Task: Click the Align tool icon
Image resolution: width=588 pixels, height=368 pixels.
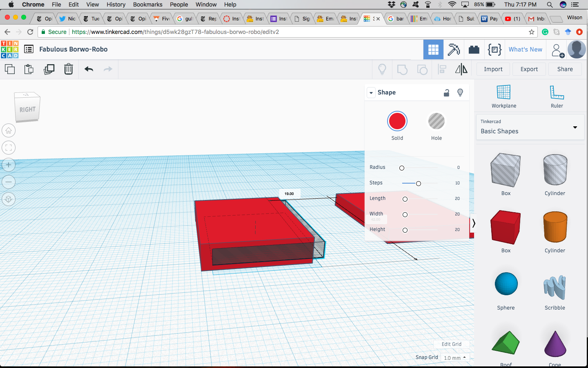Action: (442, 69)
